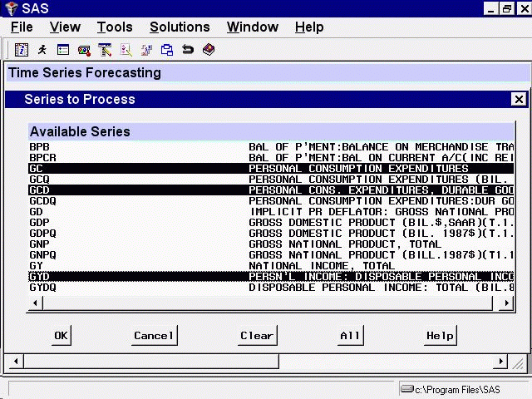Click right arrow of main window scrollbar
This screenshot has width=532, height=399.
coord(500,362)
